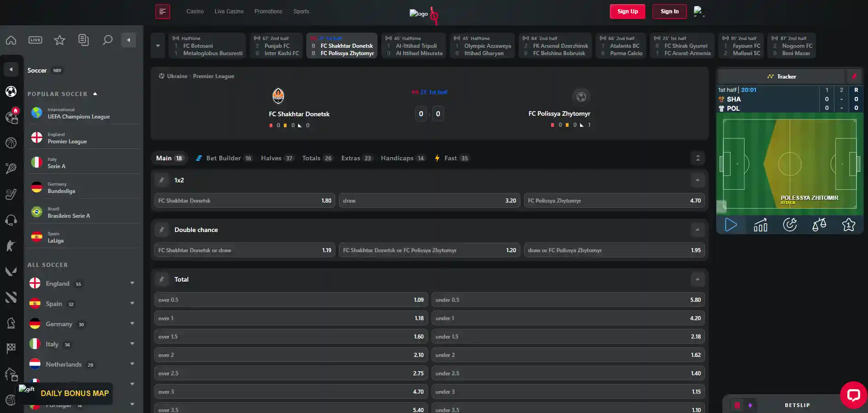Pin the Total market
The height and width of the screenshot is (413, 868).
(162, 279)
